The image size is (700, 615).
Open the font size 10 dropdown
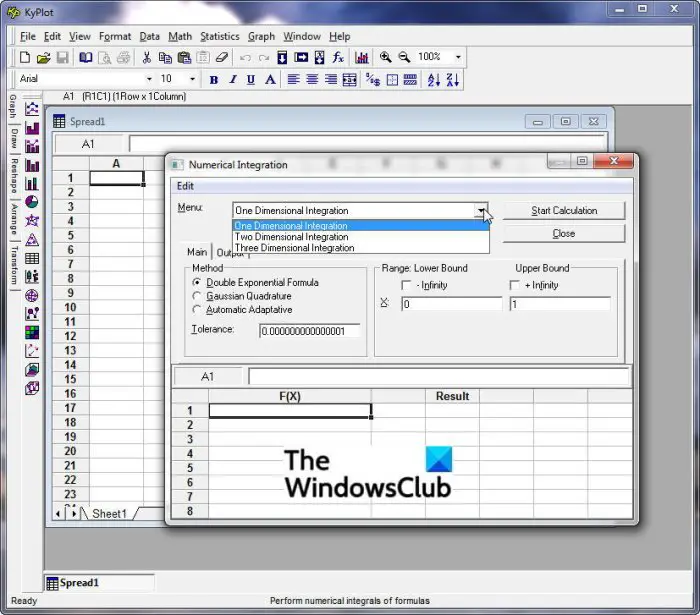[x=192, y=79]
